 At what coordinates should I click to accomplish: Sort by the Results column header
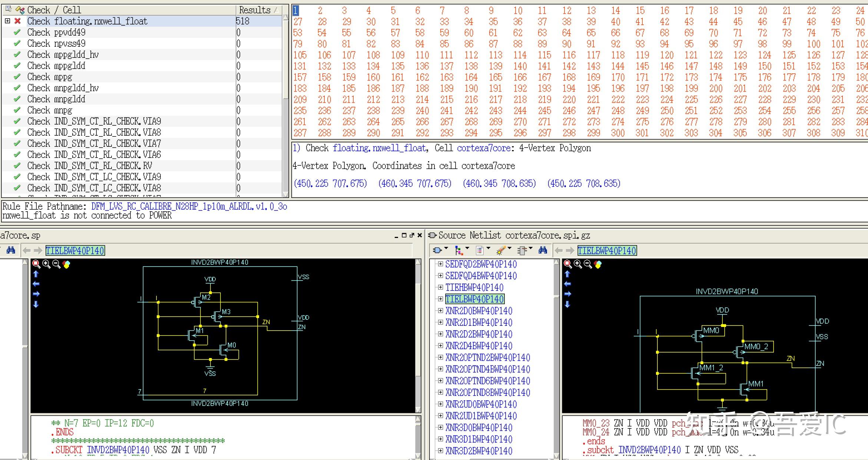click(x=255, y=10)
